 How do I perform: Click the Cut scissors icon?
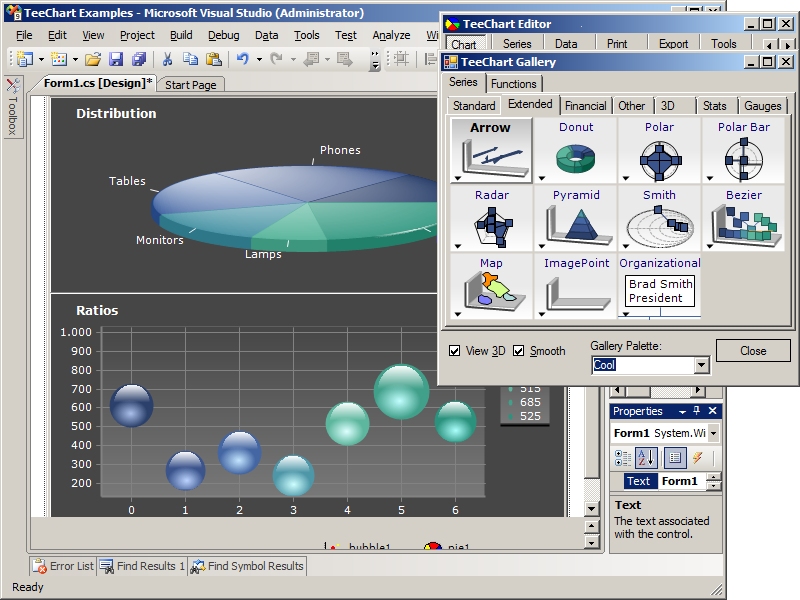point(167,59)
